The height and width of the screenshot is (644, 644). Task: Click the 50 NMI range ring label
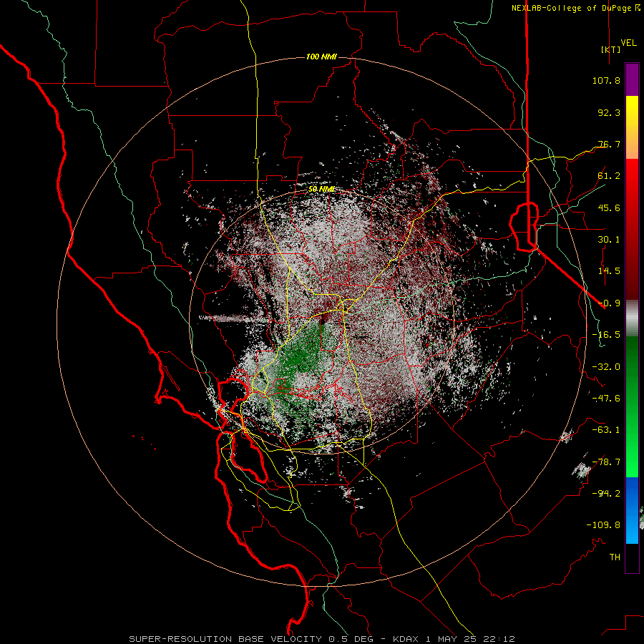321,189
